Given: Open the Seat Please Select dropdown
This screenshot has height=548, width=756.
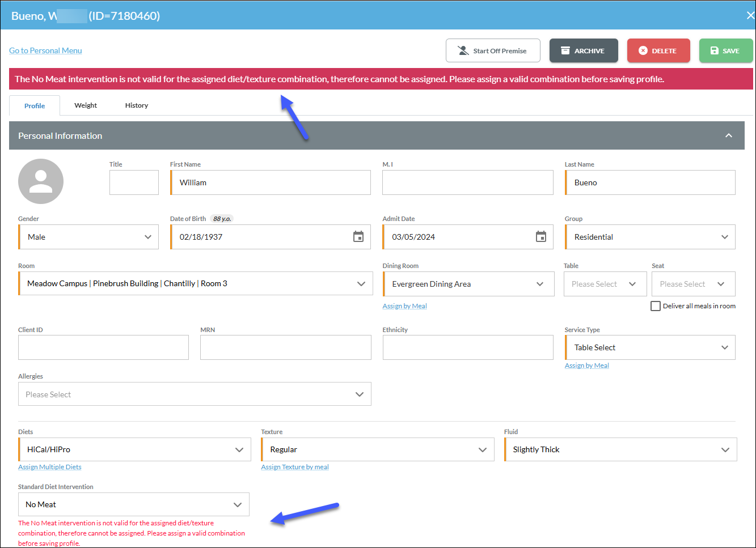Looking at the screenshot, I should pos(694,284).
